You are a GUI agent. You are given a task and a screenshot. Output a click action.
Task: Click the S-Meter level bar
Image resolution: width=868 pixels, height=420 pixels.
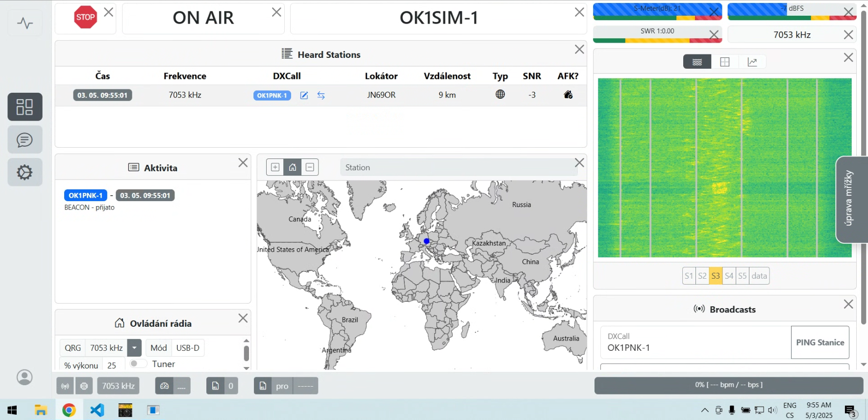click(657, 12)
